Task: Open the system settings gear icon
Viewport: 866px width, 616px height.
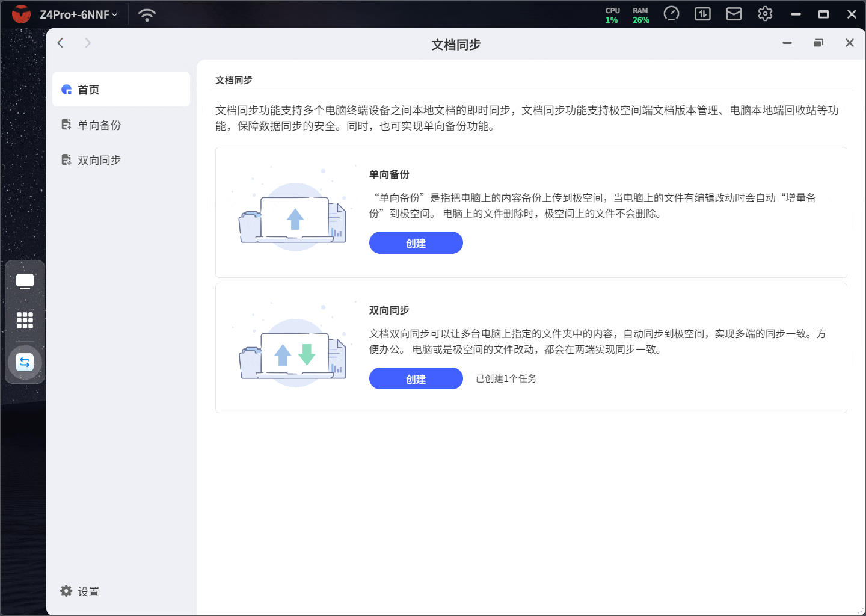Action: pyautogui.click(x=765, y=14)
